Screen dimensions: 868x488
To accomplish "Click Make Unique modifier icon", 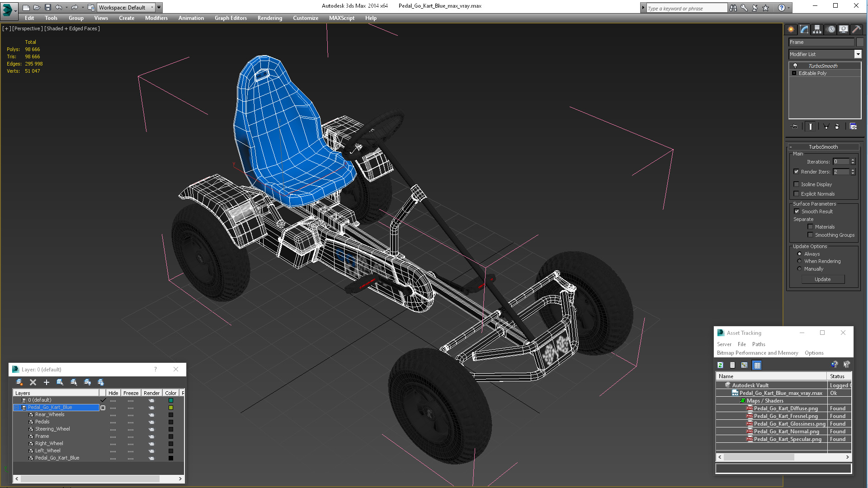I will pos(826,127).
